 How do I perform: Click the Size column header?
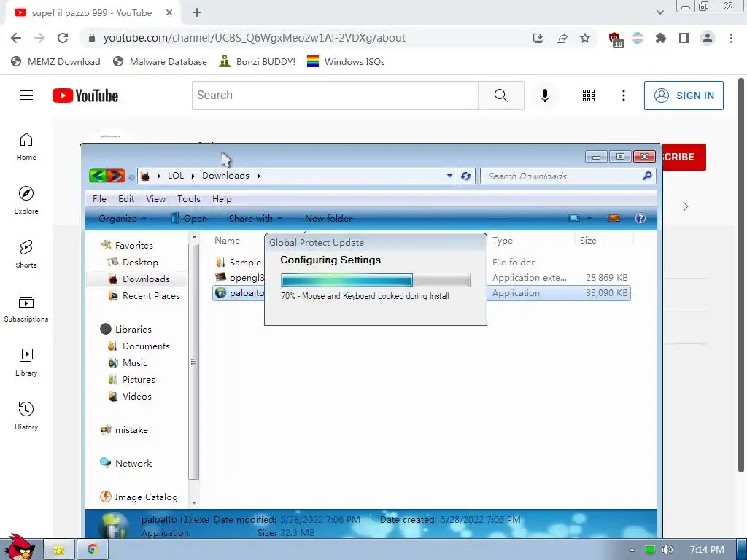point(588,241)
